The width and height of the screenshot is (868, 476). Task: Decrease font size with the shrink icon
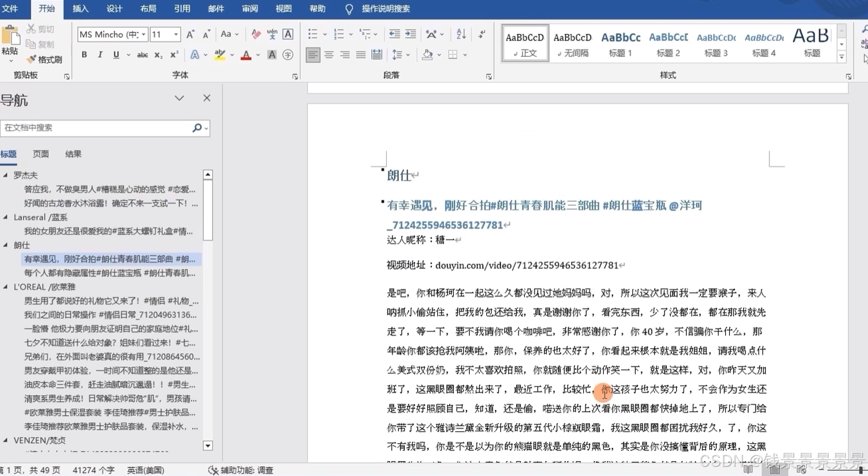pyautogui.click(x=207, y=34)
